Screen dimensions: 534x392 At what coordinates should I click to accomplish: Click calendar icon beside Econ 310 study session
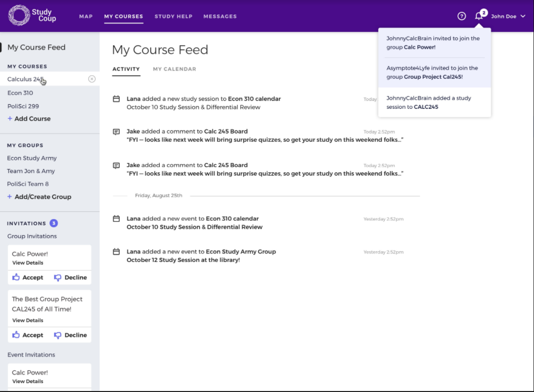click(116, 99)
